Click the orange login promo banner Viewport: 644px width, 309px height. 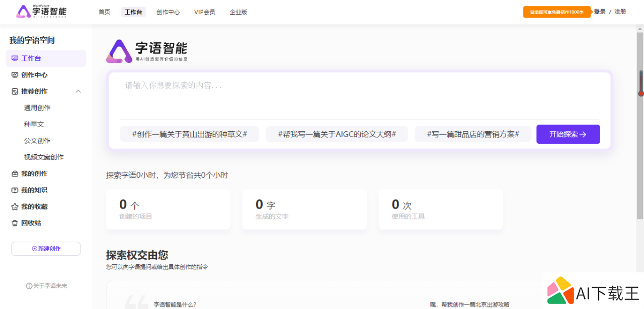[x=557, y=12]
